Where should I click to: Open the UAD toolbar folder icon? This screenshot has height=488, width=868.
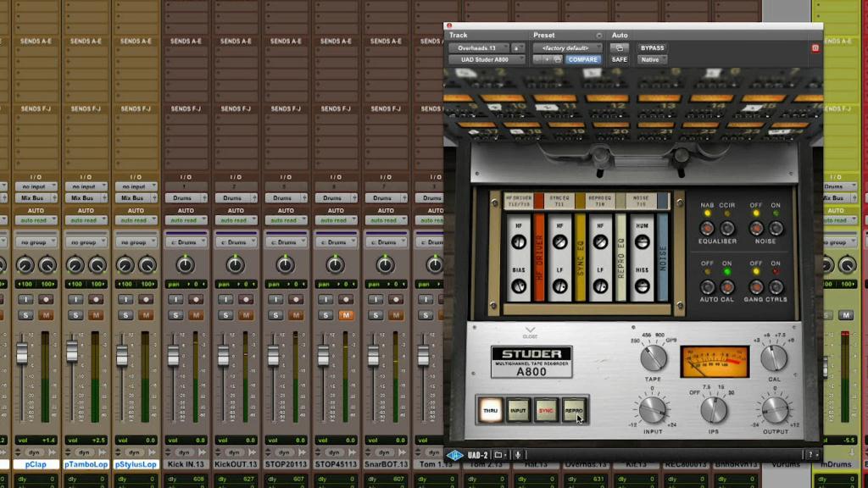(498, 455)
